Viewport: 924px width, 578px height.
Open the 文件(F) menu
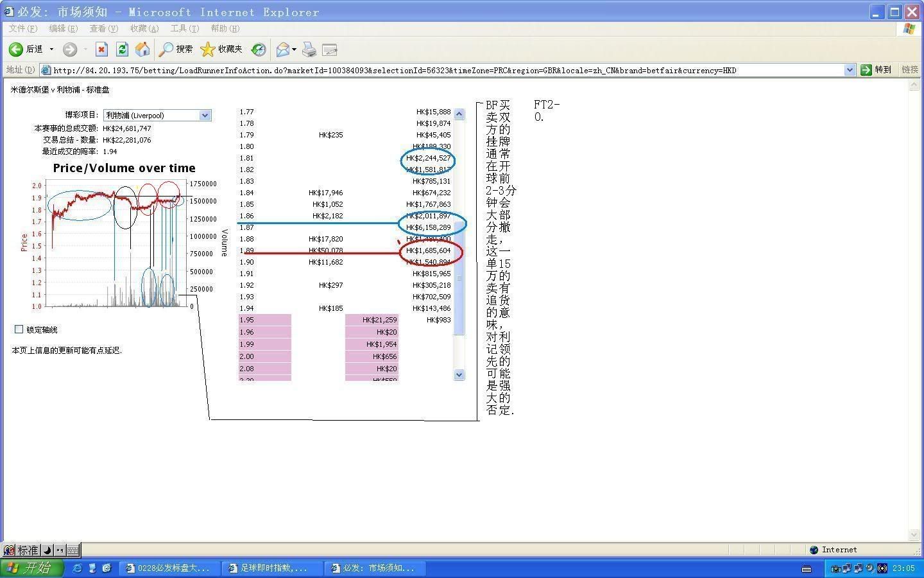pyautogui.click(x=23, y=28)
